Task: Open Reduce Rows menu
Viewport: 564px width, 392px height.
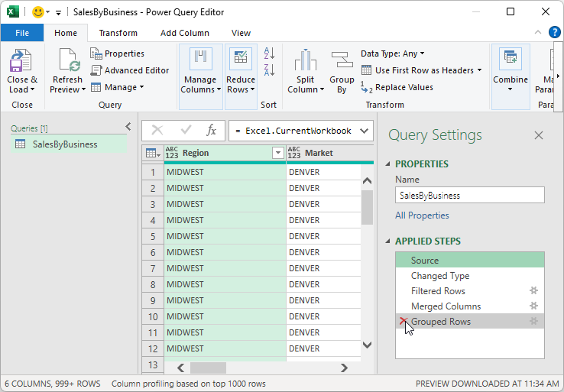Action: 241,76
